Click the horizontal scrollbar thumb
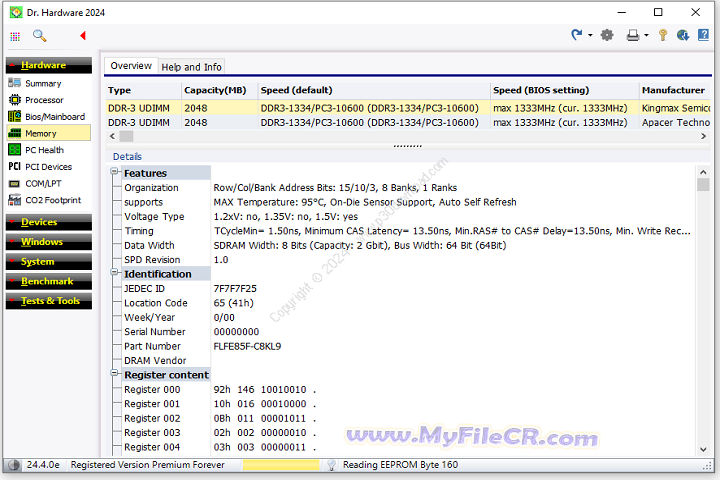The height and width of the screenshot is (480, 720). coord(126,136)
